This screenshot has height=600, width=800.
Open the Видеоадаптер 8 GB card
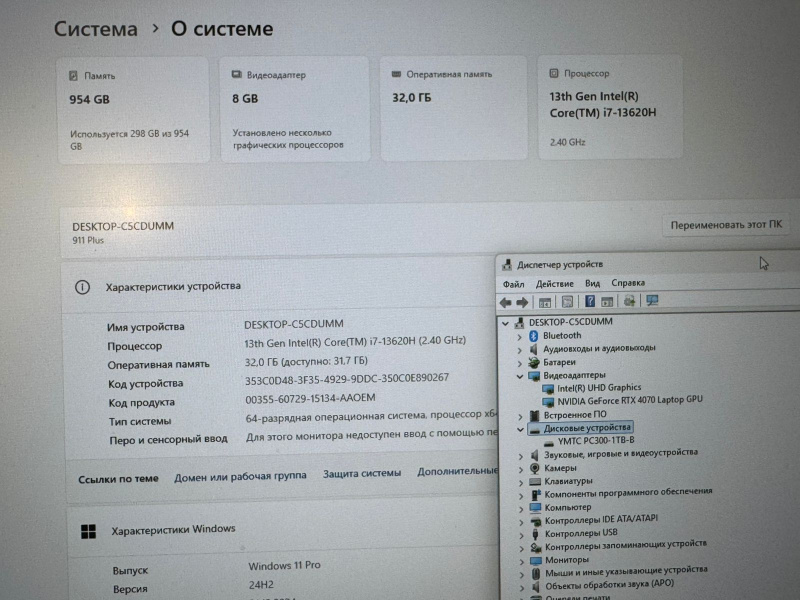coord(294,109)
